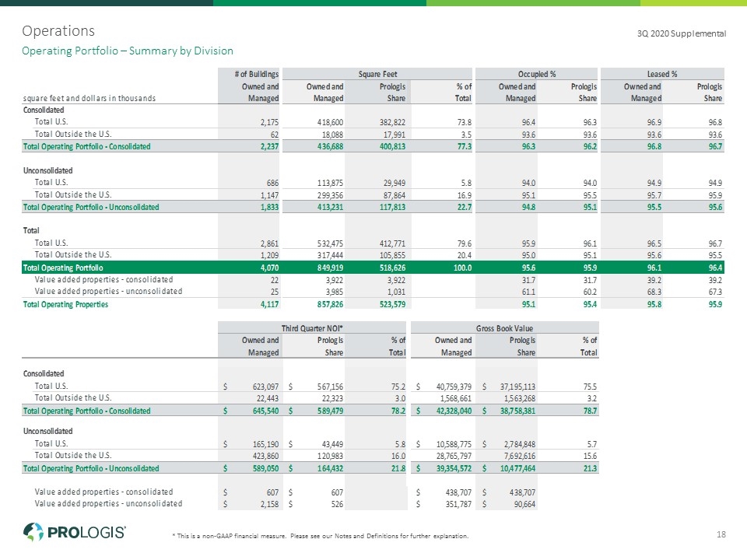The image size is (747, 560).
Task: Select Prologis share square feet 382,822
Action: [392, 122]
